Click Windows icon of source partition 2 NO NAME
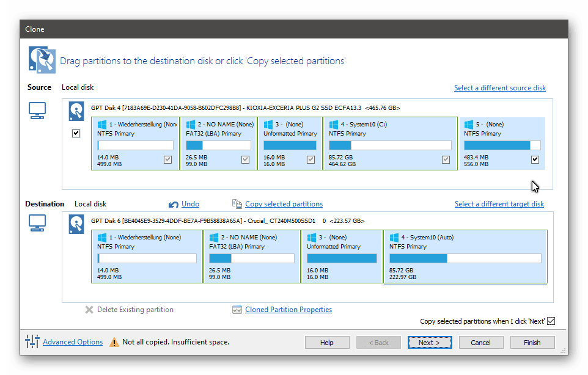Screen dimensions: 588x375 point(191,125)
